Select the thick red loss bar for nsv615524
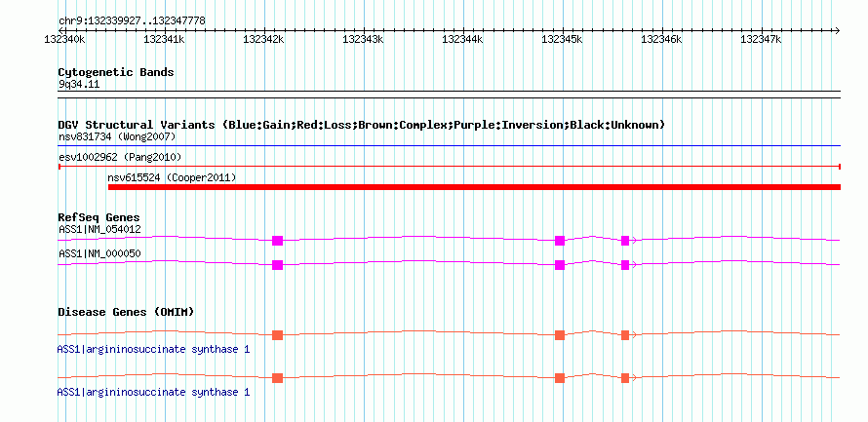 [x=474, y=187]
